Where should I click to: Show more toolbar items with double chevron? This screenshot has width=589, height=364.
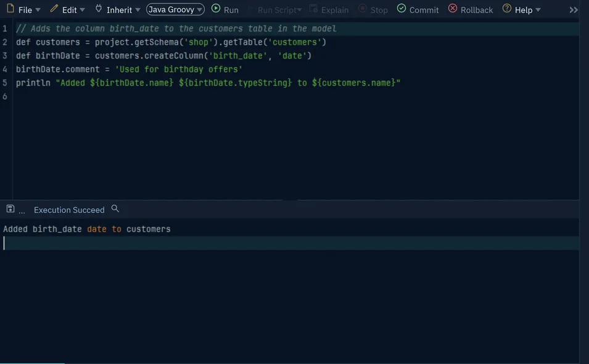574,10
